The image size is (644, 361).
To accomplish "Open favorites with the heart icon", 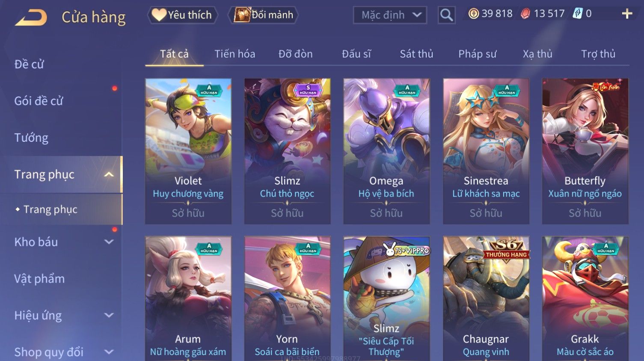I will [x=159, y=15].
